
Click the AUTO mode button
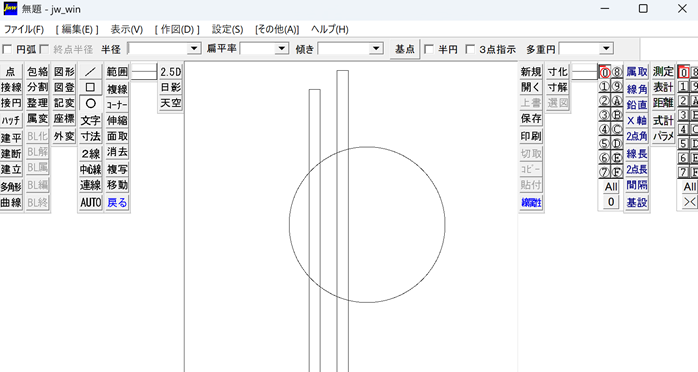point(90,202)
